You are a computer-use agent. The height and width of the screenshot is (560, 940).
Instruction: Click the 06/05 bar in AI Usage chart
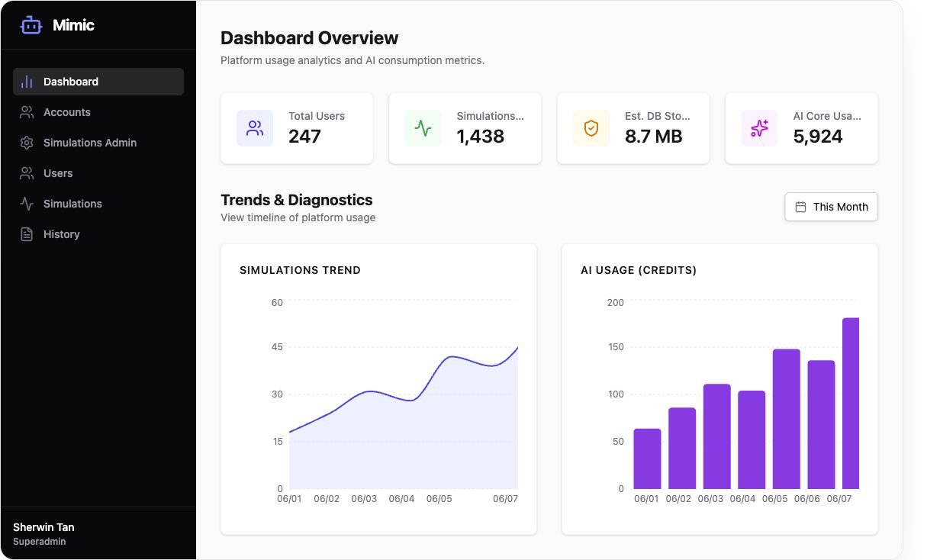tap(787, 419)
